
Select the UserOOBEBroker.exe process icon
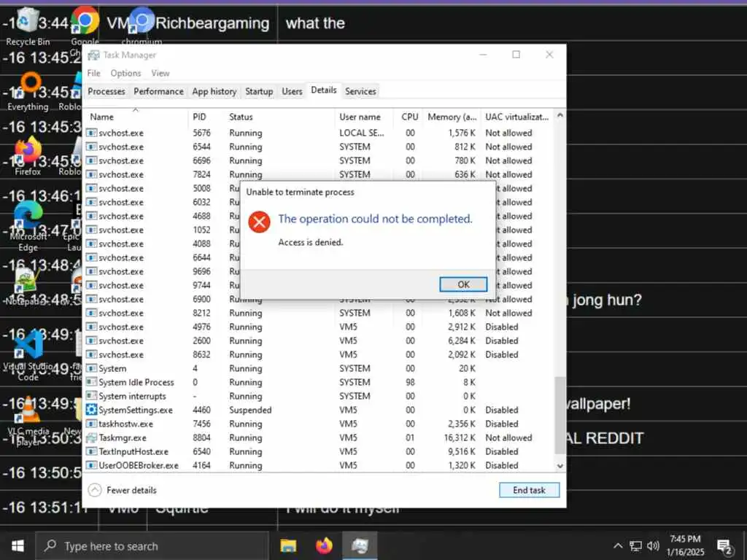pos(91,465)
